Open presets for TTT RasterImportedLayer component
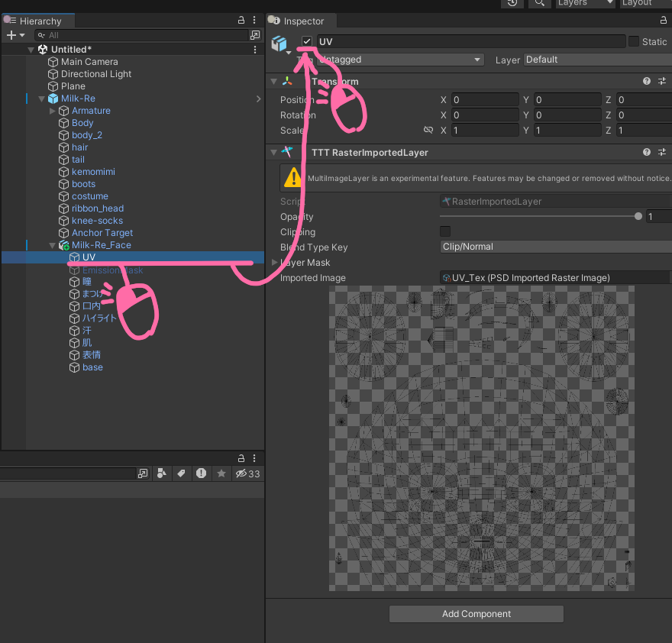The height and width of the screenshot is (643, 672). coord(661,153)
